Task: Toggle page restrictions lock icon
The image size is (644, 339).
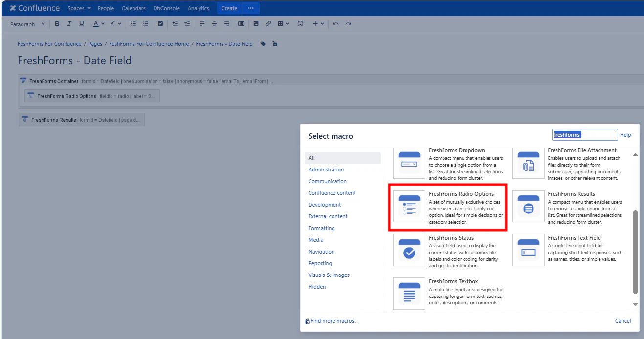Action: pyautogui.click(x=275, y=44)
